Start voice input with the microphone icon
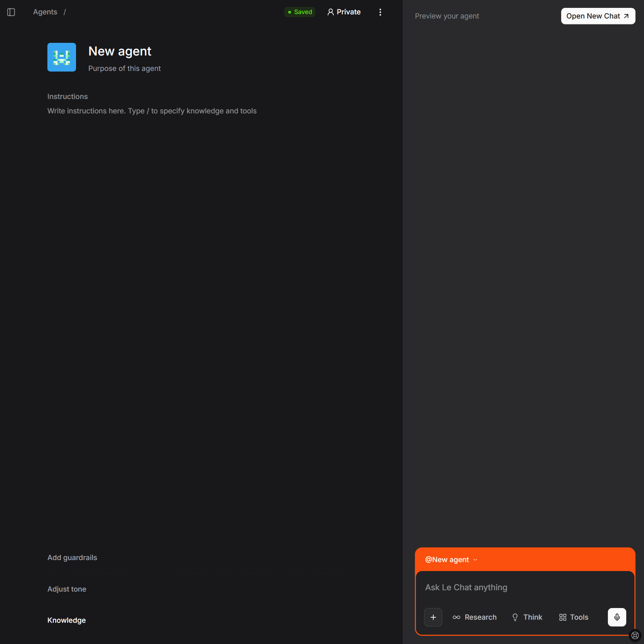 617,617
